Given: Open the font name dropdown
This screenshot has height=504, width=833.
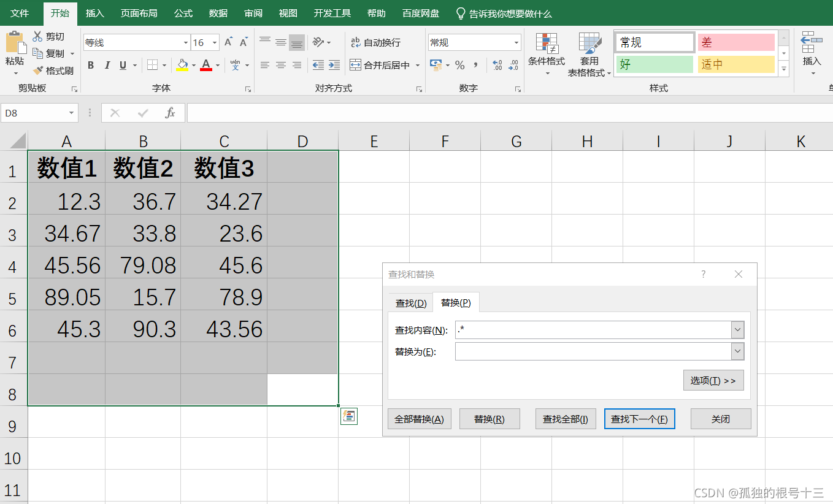Looking at the screenshot, I should point(186,42).
